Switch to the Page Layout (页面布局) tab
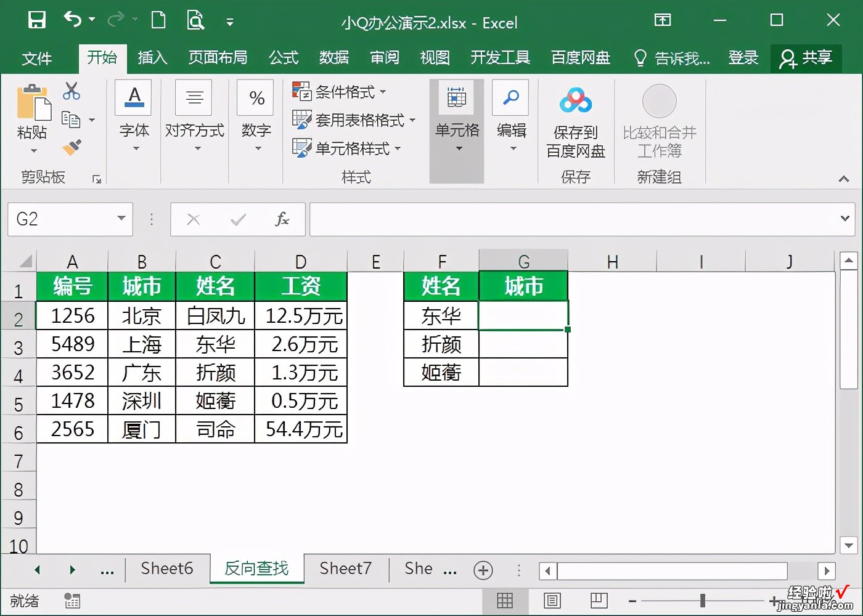The width and height of the screenshot is (863, 616). tap(218, 58)
